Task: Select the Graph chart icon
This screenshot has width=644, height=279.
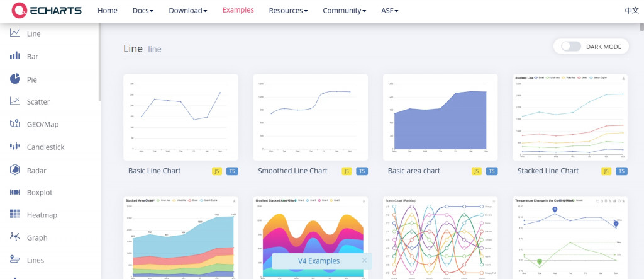Action: pos(15,237)
